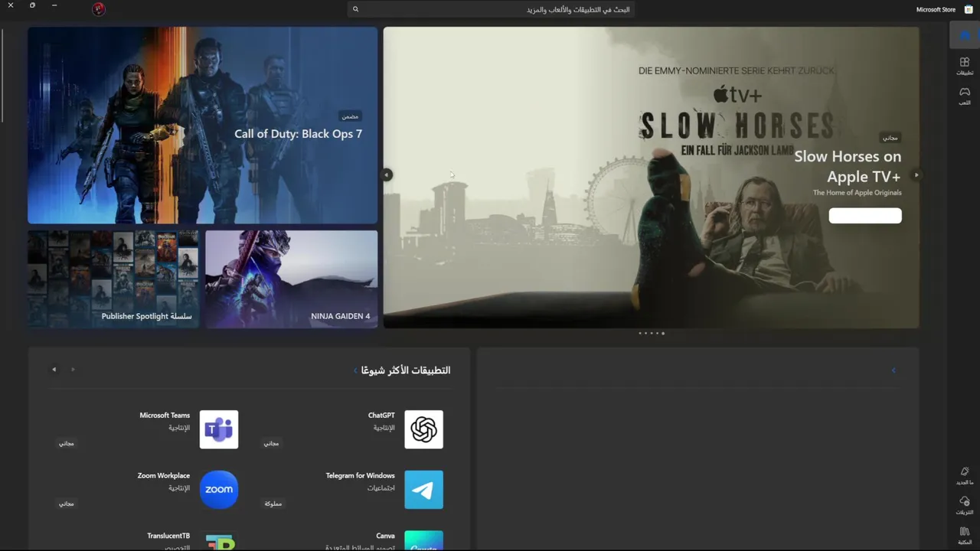Click the الإنتاجية category under ChatGPT
Image resolution: width=980 pixels, height=551 pixels.
point(384,428)
